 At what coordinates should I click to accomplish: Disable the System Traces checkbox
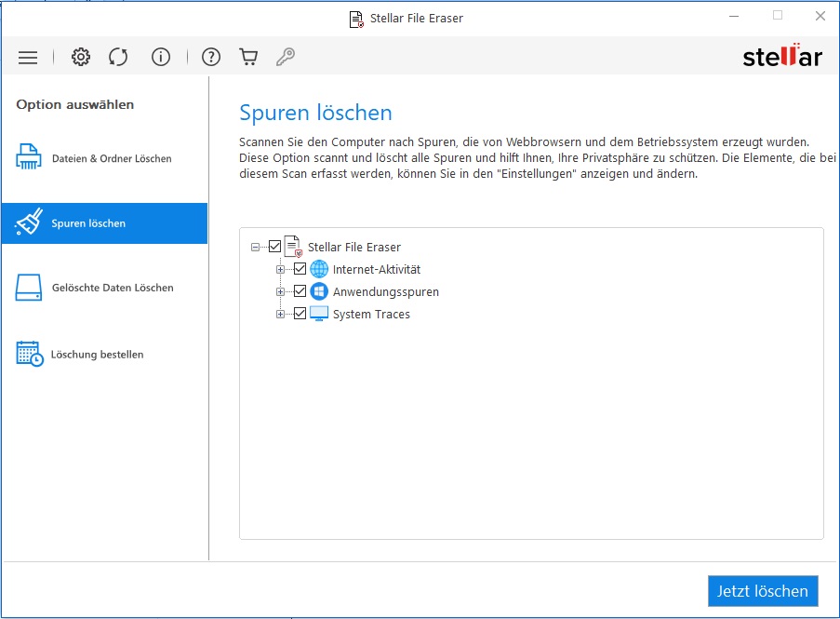(x=300, y=314)
